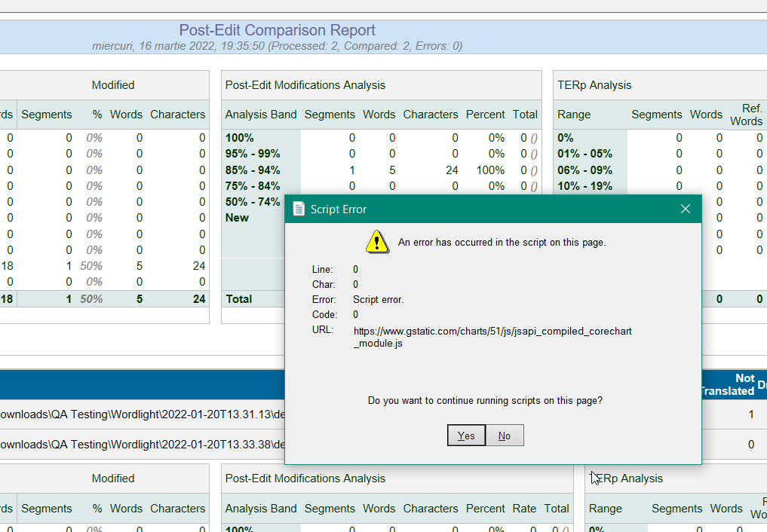The image size is (767, 532).
Task: Click Yes to continue running scripts
Action: (x=466, y=436)
